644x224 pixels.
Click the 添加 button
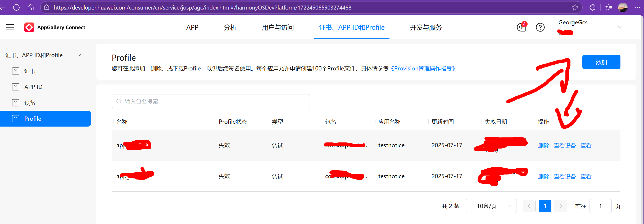click(x=601, y=62)
